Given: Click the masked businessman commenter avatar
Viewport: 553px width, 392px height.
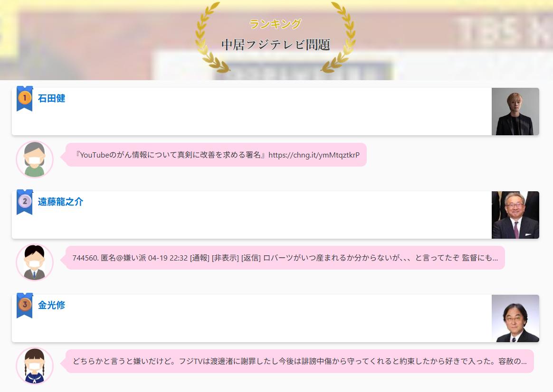Looking at the screenshot, I should coord(35,262).
